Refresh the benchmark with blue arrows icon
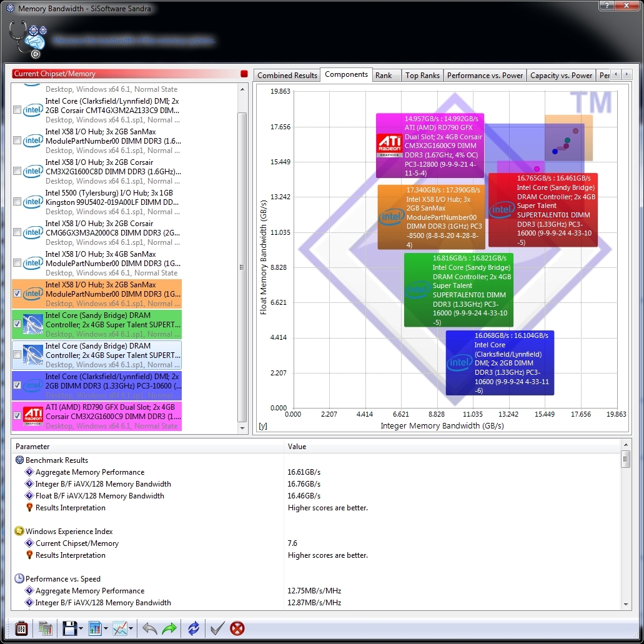 (194, 628)
